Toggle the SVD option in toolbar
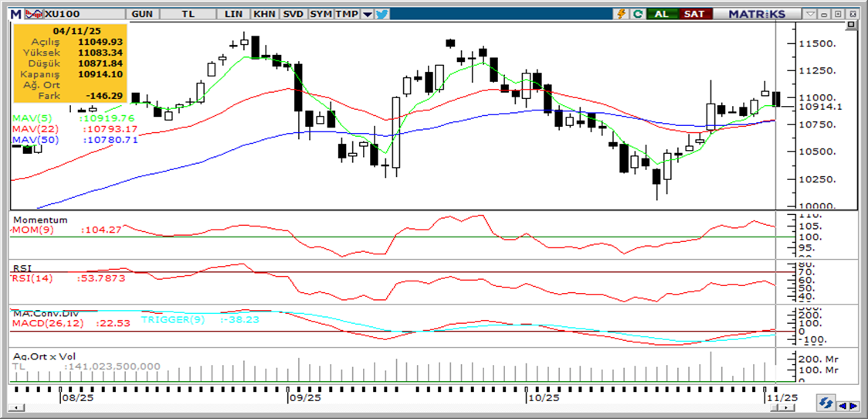868x419 pixels. (293, 14)
